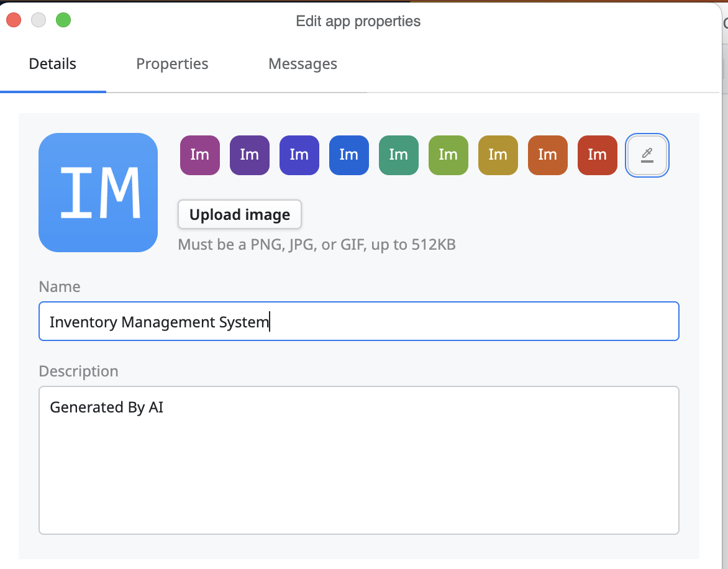Switch to the Details tab

(x=52, y=63)
